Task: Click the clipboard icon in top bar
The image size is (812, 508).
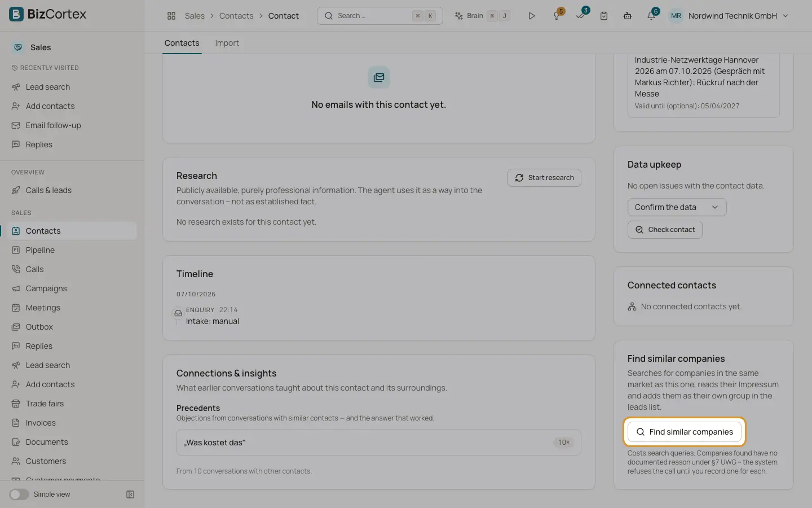Action: [x=604, y=16]
